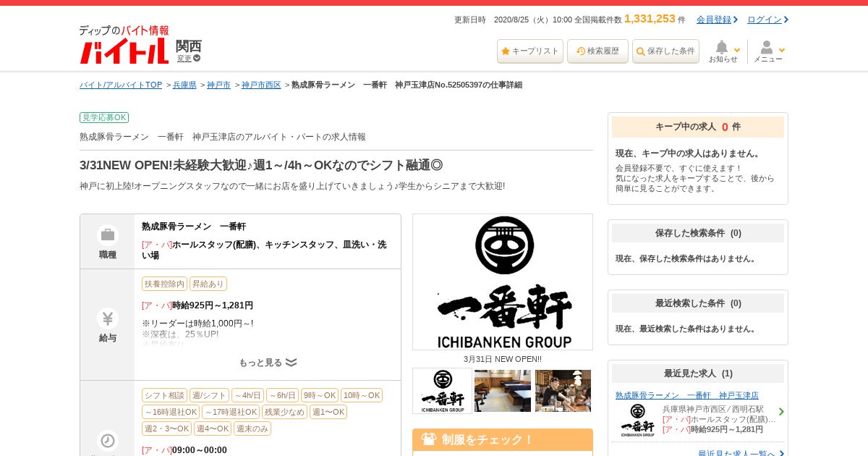Go to 神戸市西区 breadcrumb
The width and height of the screenshot is (868, 456).
point(261,85)
